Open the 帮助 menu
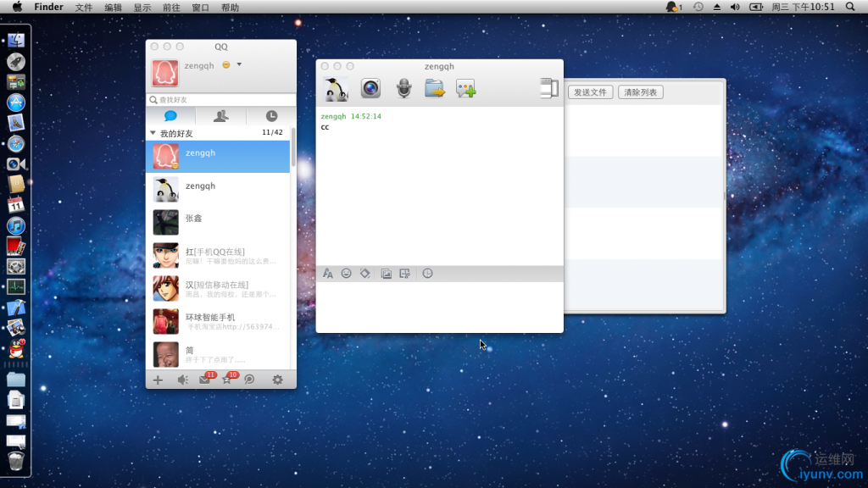The image size is (868, 488). [x=230, y=8]
